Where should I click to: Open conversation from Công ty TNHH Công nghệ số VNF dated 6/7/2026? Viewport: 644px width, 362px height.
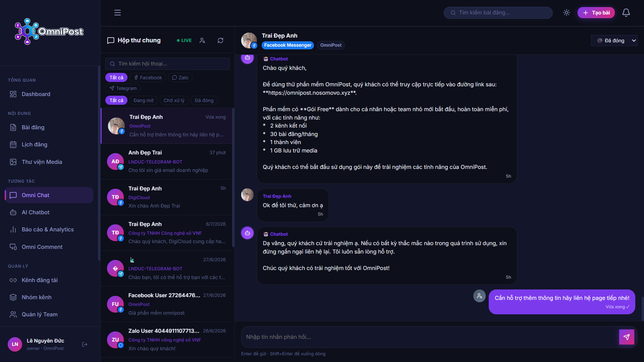[167, 233]
